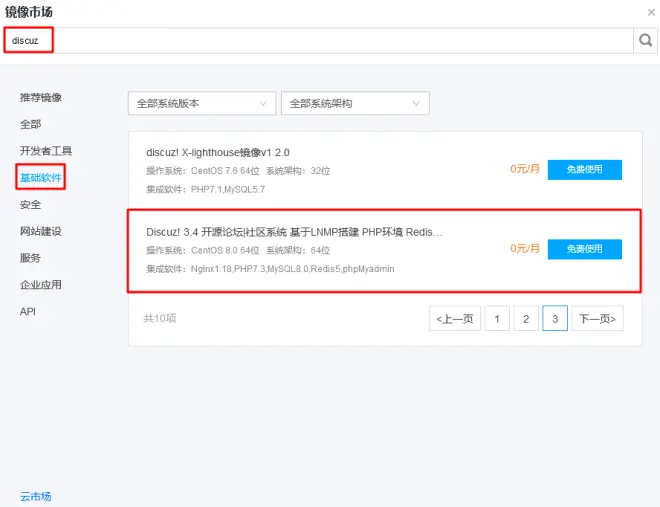This screenshot has width=660, height=507.
Task: Click 免费使用 for Discuz! 3.4 image
Action: pyautogui.click(x=585, y=249)
